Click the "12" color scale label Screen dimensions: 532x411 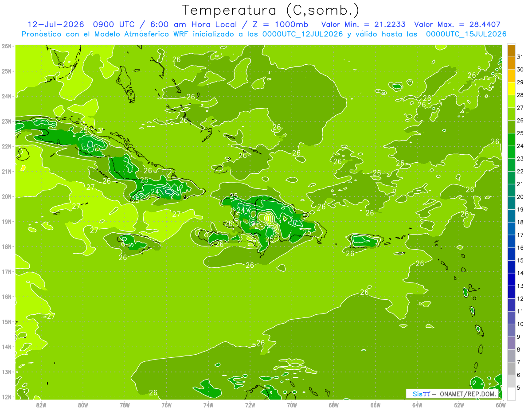[x=520, y=298]
